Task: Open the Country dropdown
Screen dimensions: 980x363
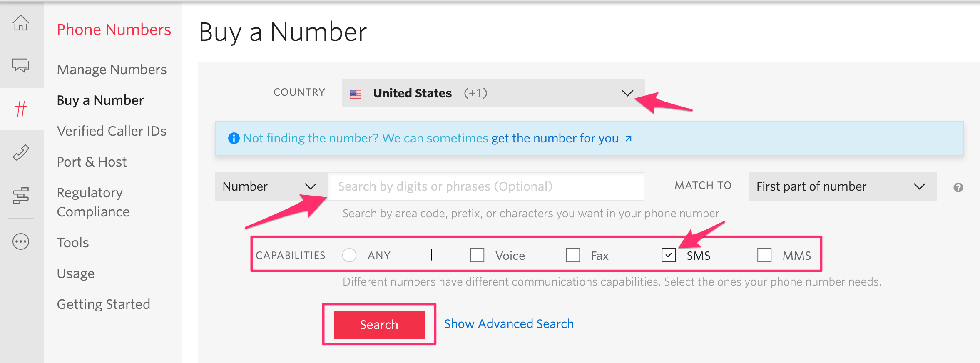Action: coord(491,93)
